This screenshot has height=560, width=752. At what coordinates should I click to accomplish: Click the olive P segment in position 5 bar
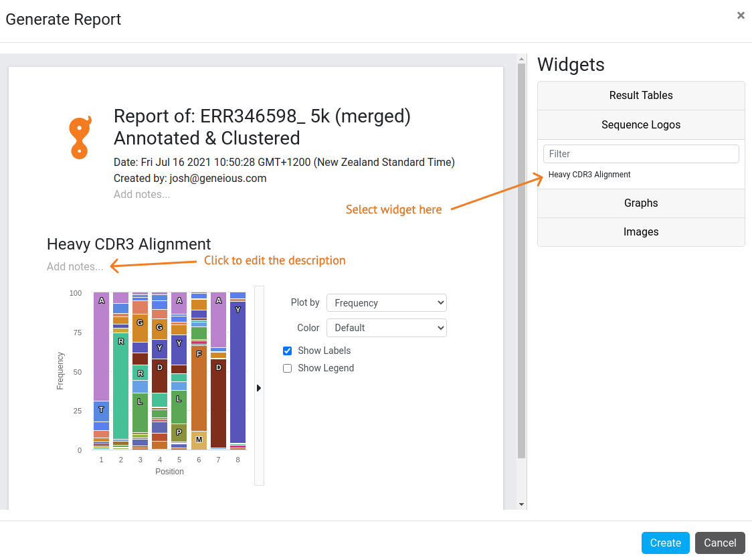pyautogui.click(x=179, y=432)
